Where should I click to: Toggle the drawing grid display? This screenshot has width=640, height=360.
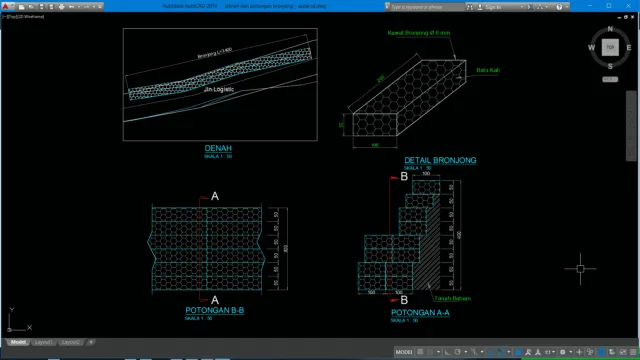pyautogui.click(x=420, y=352)
